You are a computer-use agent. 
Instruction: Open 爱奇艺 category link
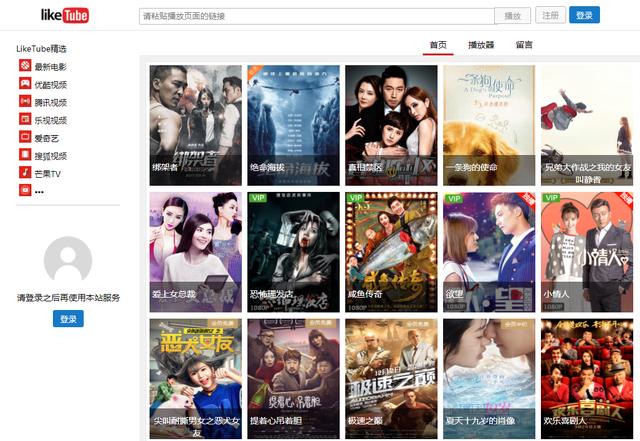pos(46,138)
